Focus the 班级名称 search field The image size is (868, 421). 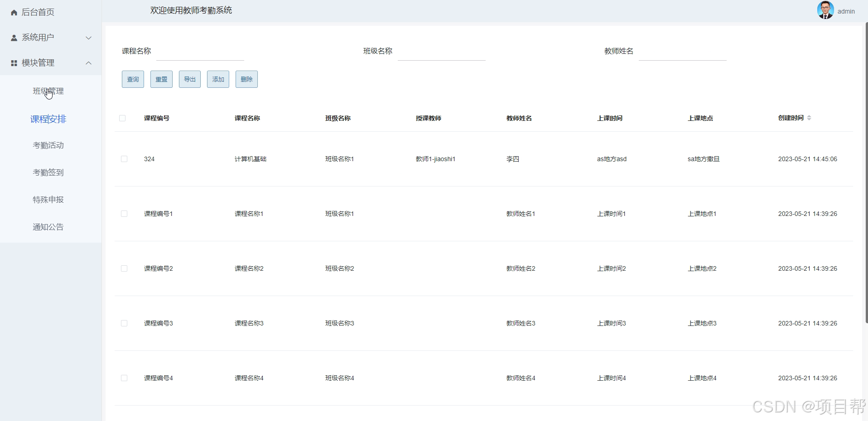(x=441, y=51)
